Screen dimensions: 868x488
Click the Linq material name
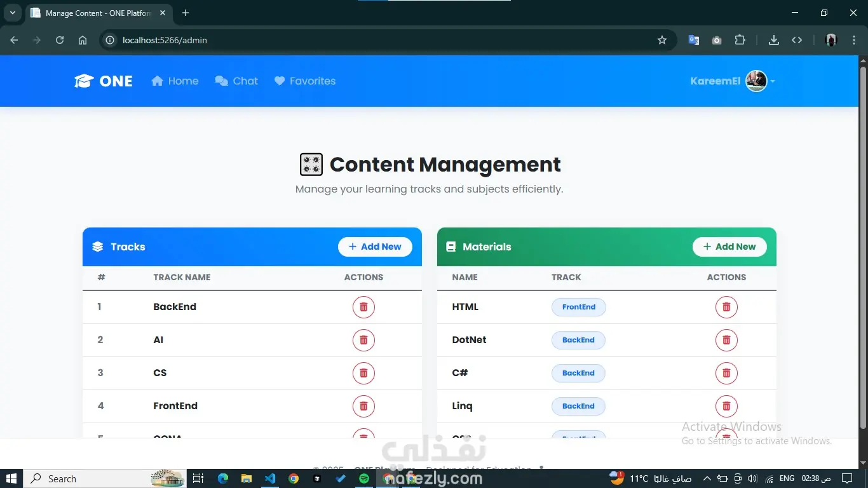[462, 406]
